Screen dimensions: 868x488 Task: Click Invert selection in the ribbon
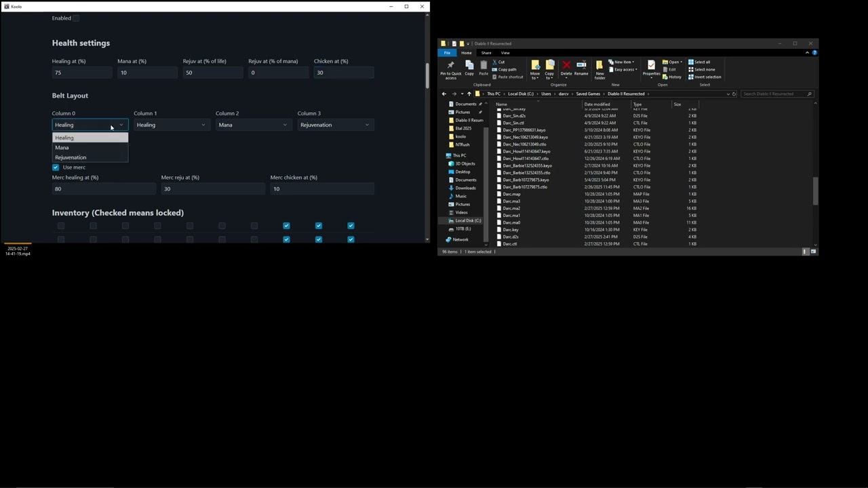click(x=705, y=77)
